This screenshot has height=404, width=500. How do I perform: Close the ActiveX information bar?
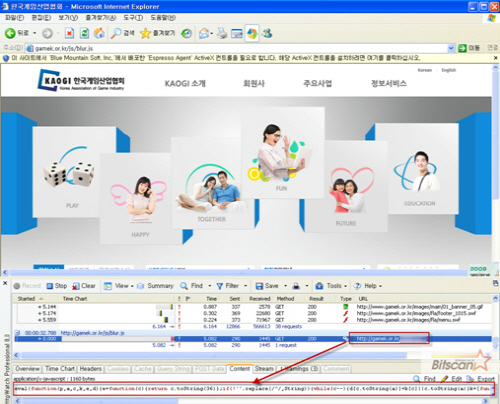495,58
